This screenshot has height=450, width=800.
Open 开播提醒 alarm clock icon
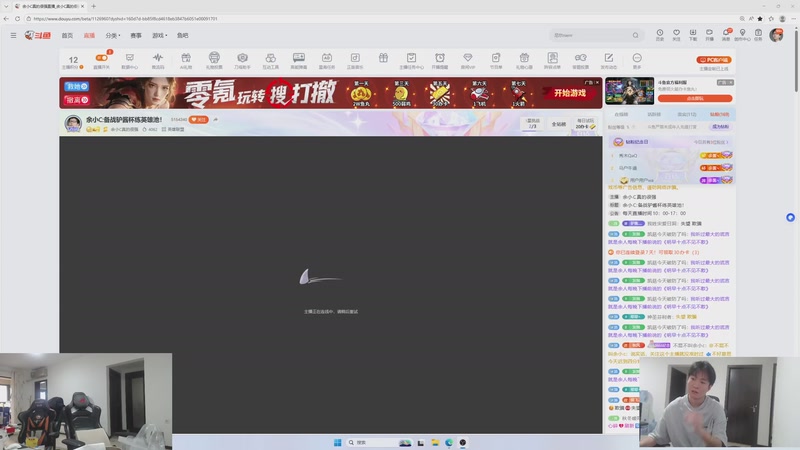point(440,60)
